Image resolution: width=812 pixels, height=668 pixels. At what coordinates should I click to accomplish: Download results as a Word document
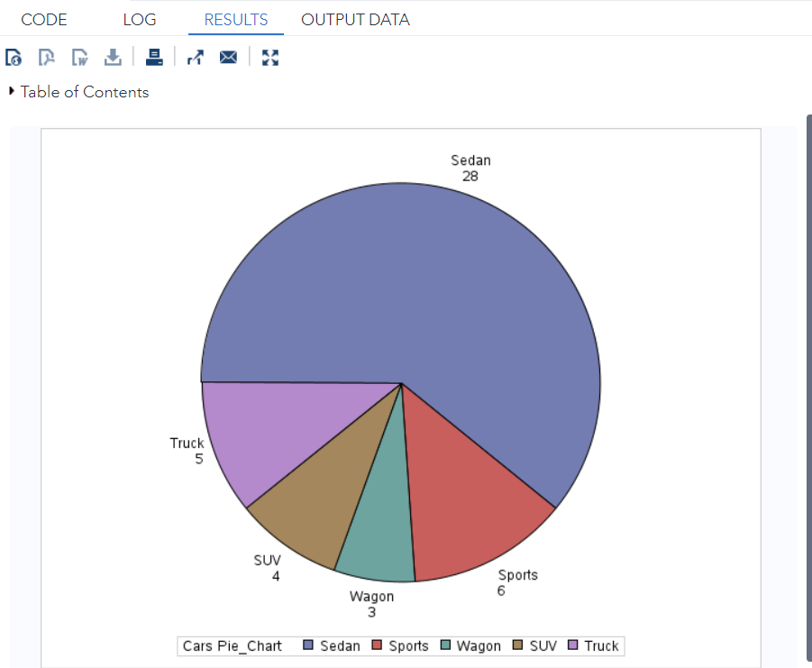point(79,57)
